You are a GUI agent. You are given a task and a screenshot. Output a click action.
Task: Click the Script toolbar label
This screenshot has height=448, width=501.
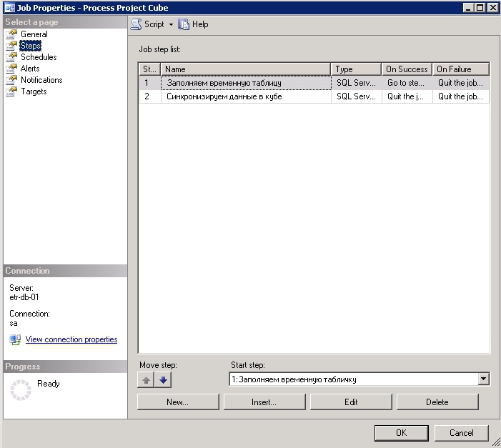click(x=154, y=24)
